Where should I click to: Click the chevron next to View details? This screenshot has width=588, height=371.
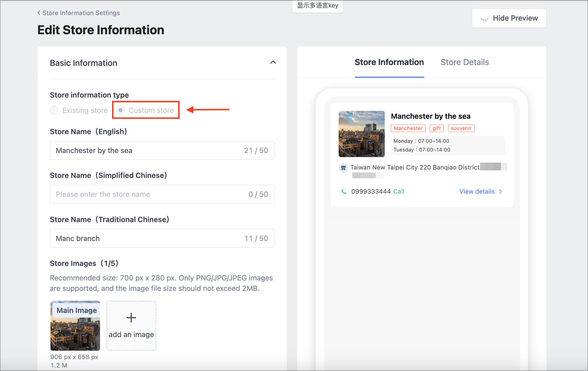tap(500, 192)
